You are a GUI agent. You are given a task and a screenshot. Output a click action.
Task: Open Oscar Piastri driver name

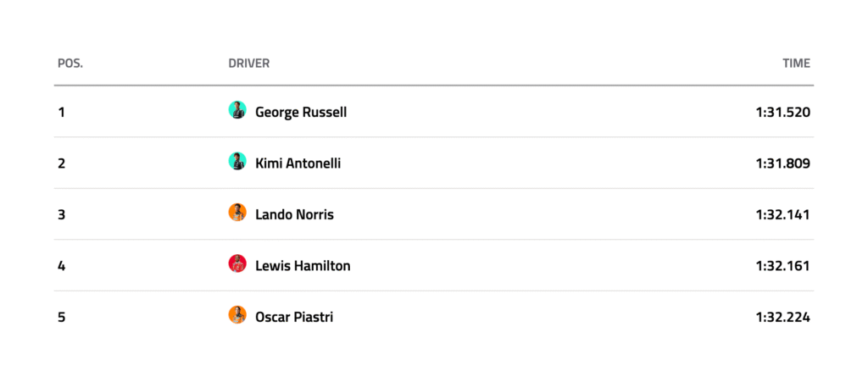pyautogui.click(x=293, y=317)
